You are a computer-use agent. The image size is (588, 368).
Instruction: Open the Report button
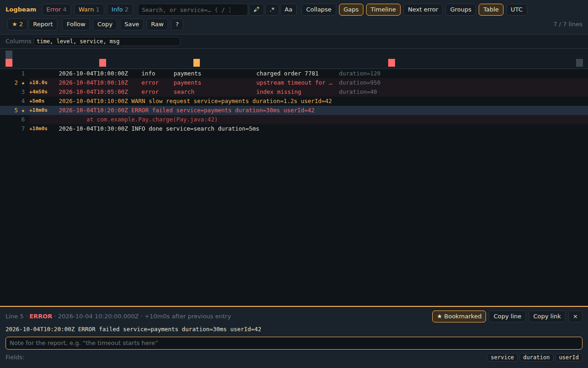(x=43, y=24)
